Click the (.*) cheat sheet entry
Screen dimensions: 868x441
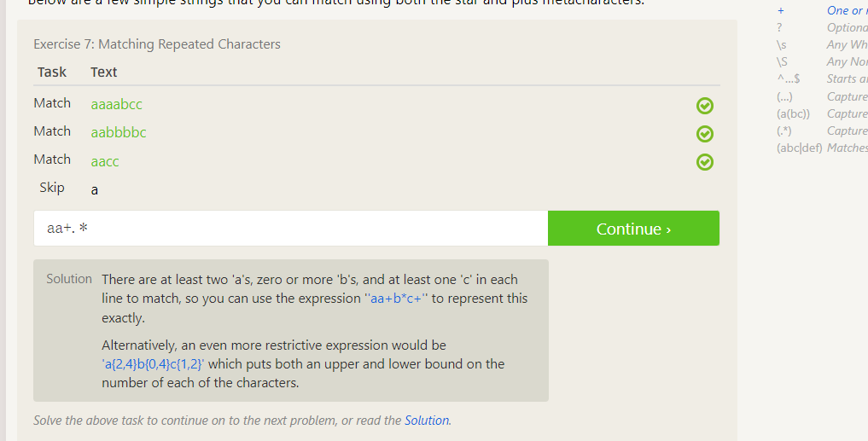[x=785, y=131]
